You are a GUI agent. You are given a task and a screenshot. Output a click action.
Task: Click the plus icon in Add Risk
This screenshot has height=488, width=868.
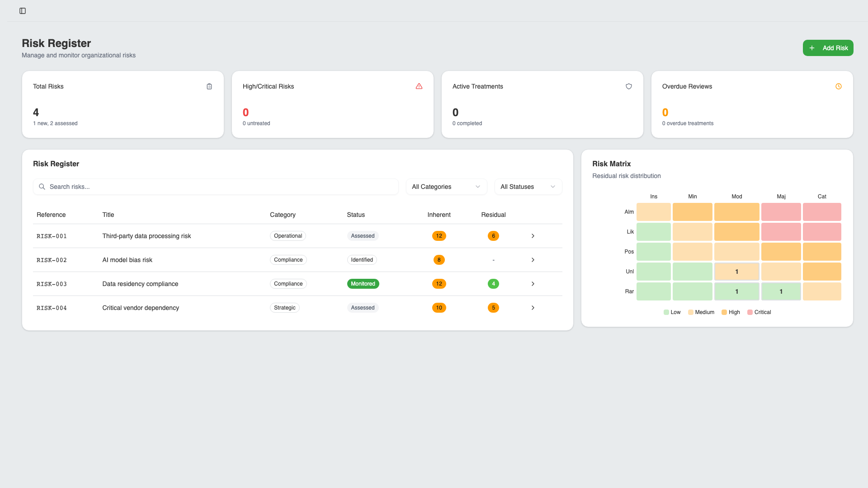[812, 48]
